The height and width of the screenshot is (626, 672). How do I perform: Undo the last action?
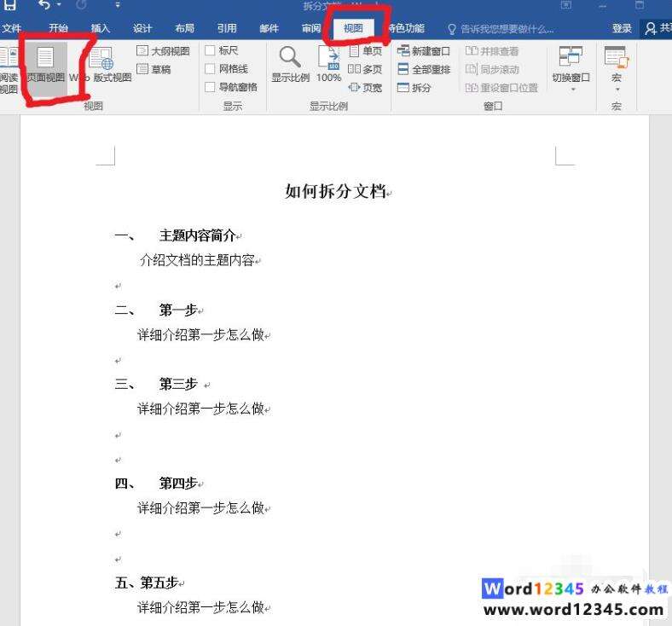(x=44, y=4)
